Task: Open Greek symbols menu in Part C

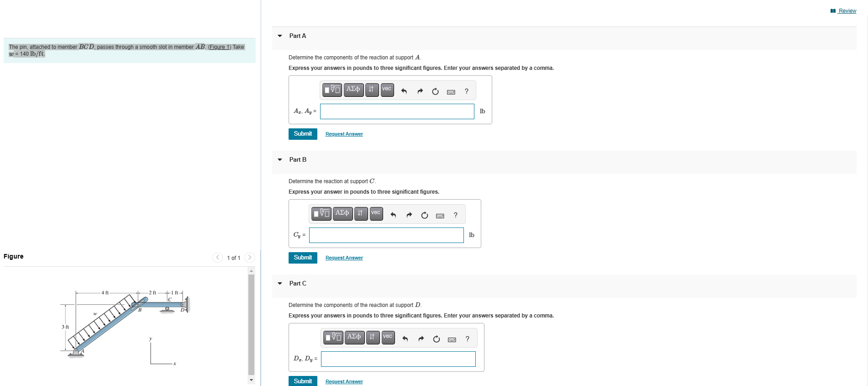Action: [354, 337]
